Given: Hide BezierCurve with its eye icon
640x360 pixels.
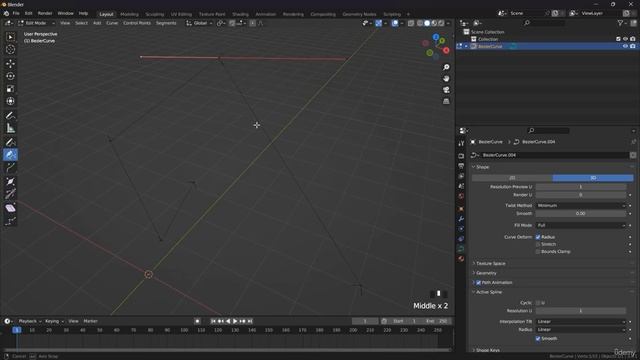Looking at the screenshot, I should click(x=625, y=47).
